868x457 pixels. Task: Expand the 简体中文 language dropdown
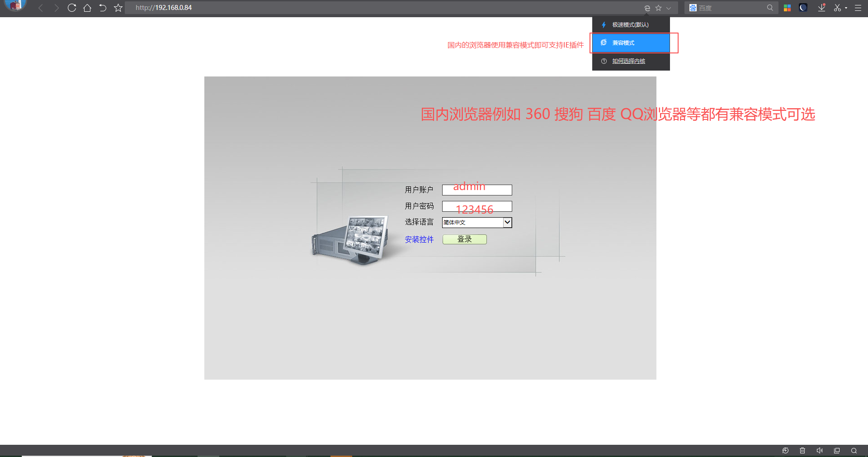[507, 222]
